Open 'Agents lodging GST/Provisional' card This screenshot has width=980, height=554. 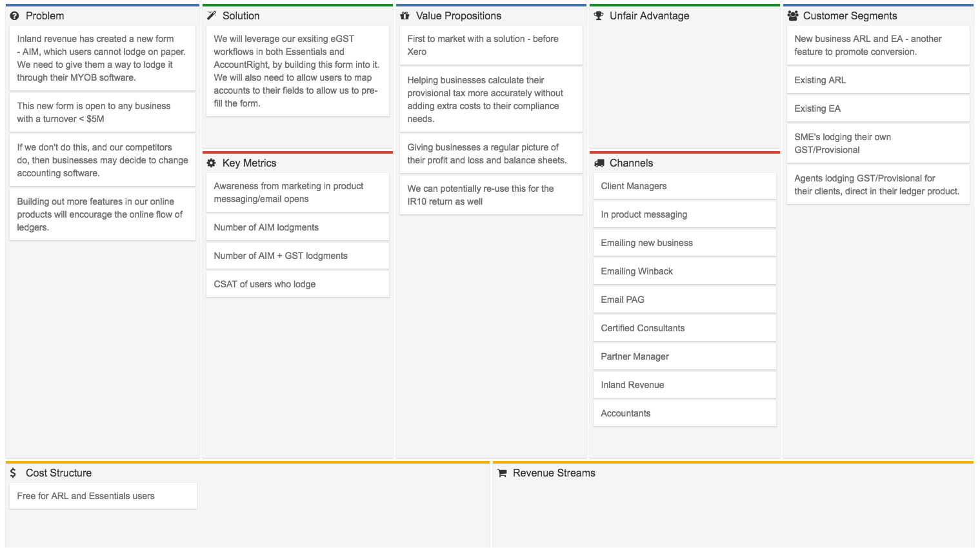pyautogui.click(x=878, y=185)
